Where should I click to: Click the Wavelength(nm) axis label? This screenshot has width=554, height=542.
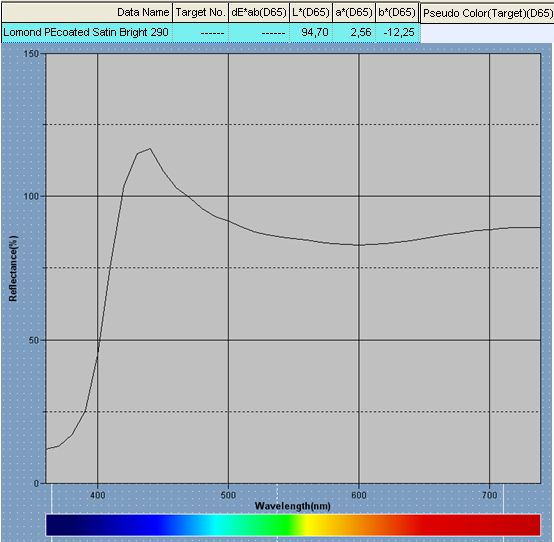pos(293,506)
